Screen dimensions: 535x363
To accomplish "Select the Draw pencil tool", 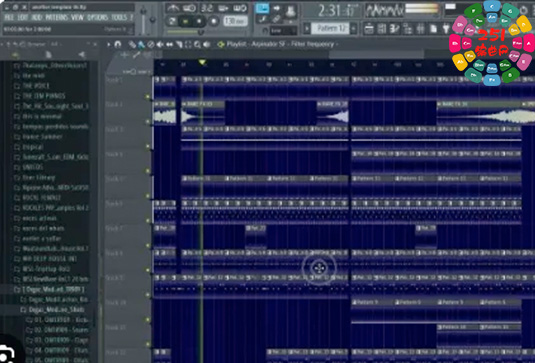I will [x=132, y=44].
